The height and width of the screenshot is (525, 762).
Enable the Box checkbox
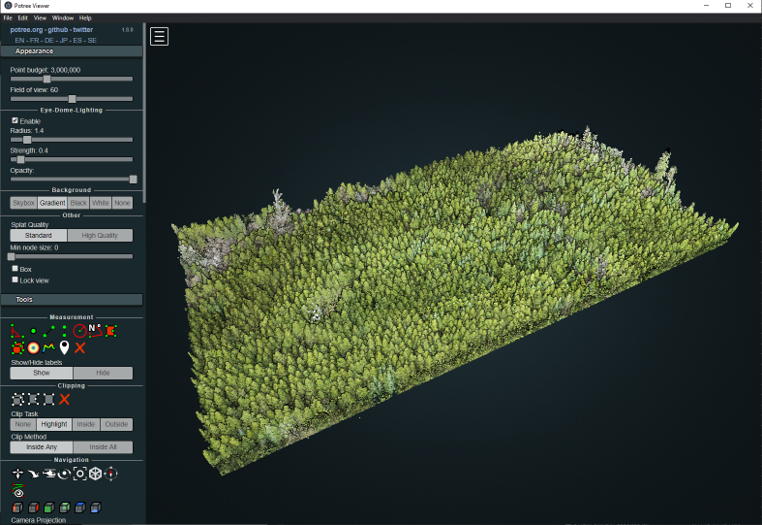click(x=15, y=269)
